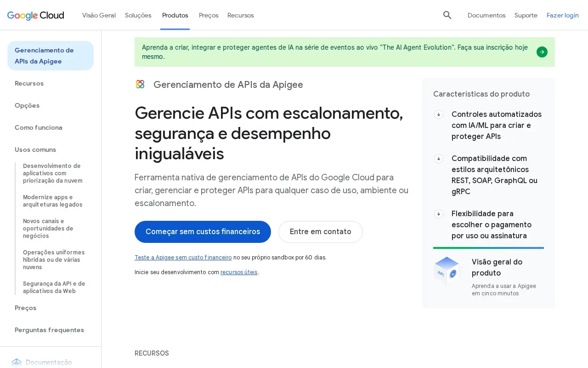Click Compatibilidade com estilos arquitetônicos feature text

pos(494,175)
